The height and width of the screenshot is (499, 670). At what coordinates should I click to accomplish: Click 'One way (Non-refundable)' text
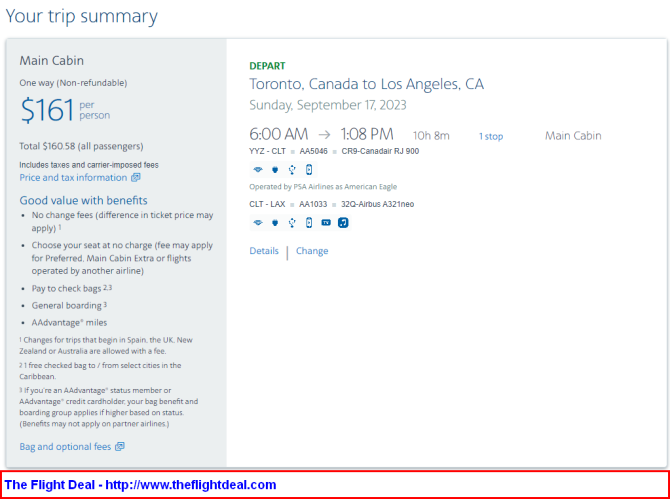click(73, 83)
